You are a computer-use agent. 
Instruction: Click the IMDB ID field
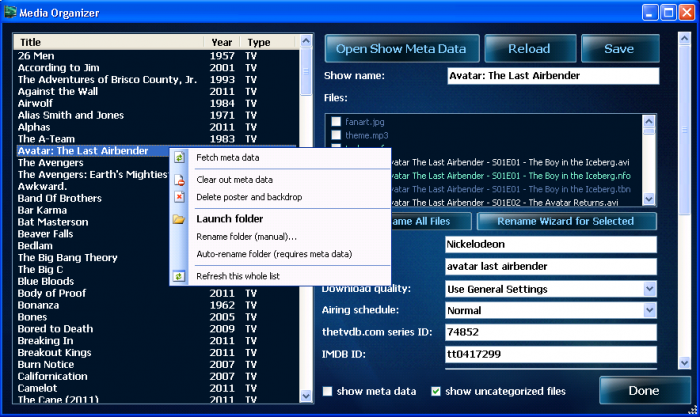551,354
